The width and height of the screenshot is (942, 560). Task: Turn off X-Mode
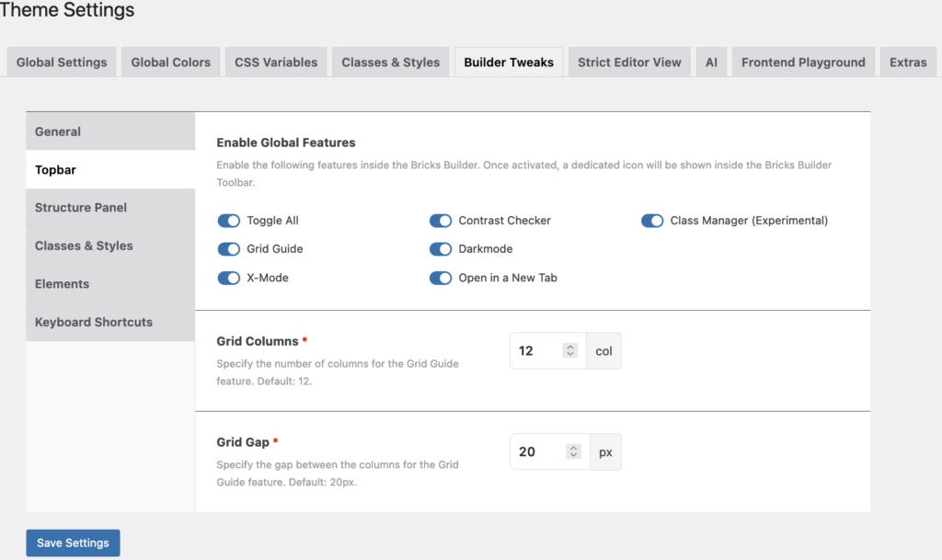(228, 278)
